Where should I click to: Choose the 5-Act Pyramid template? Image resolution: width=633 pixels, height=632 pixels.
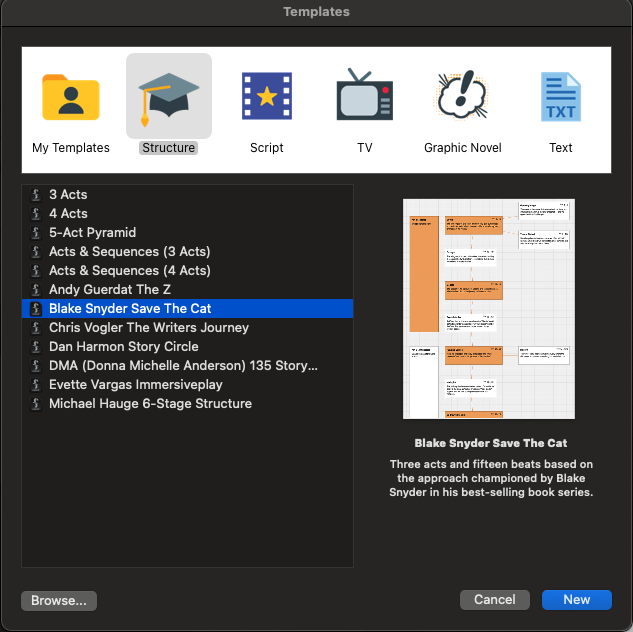(92, 233)
